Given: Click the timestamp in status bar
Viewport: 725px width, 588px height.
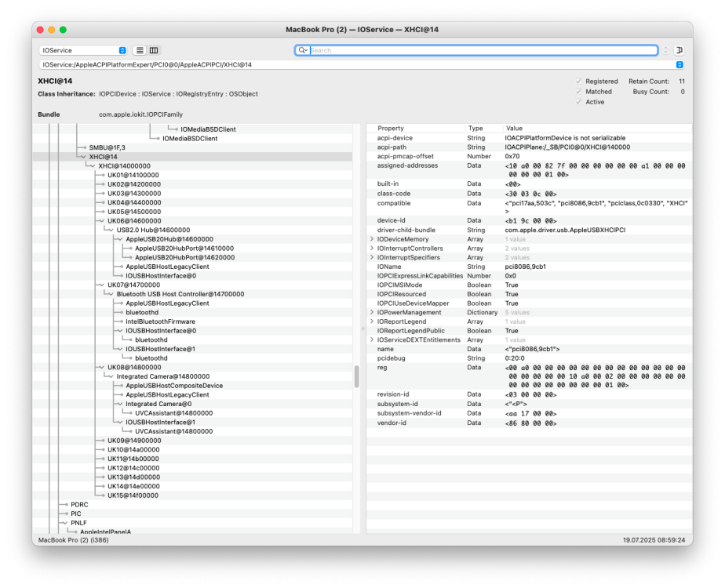Looking at the screenshot, I should 654,540.
